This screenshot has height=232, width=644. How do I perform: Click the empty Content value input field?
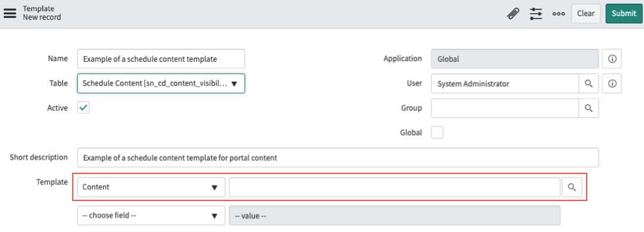coord(395,187)
